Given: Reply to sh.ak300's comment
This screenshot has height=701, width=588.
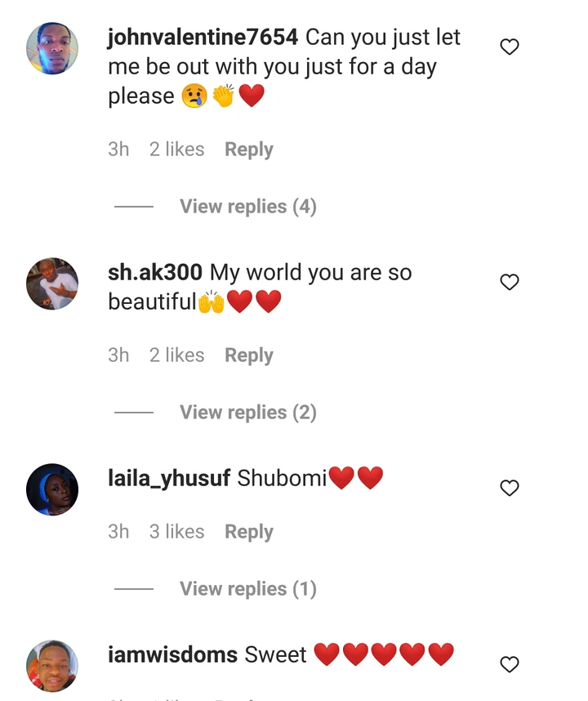Looking at the screenshot, I should pyautogui.click(x=249, y=355).
